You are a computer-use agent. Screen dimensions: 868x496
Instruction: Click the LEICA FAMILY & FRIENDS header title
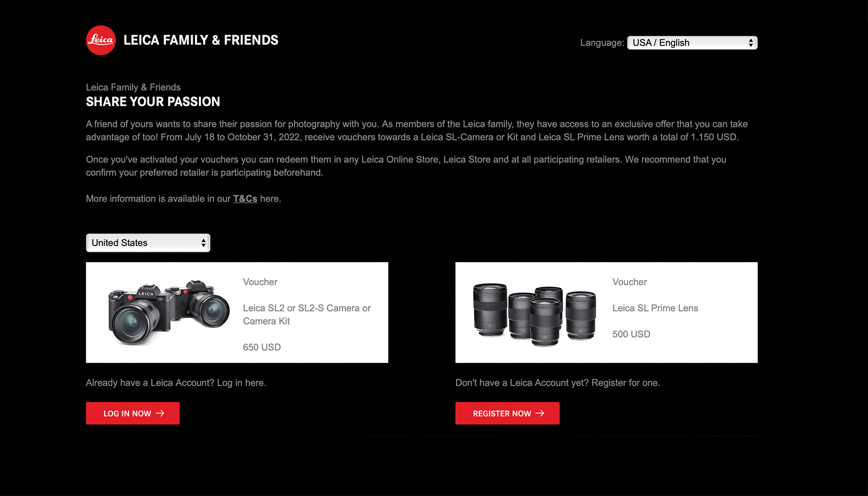201,40
